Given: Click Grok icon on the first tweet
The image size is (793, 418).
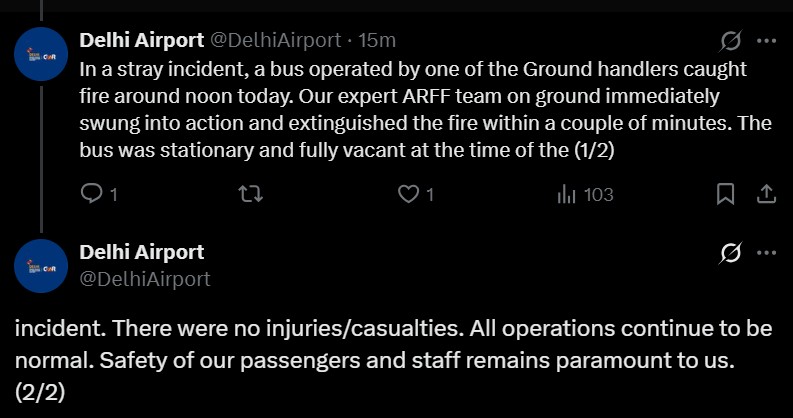Looking at the screenshot, I should coord(730,41).
